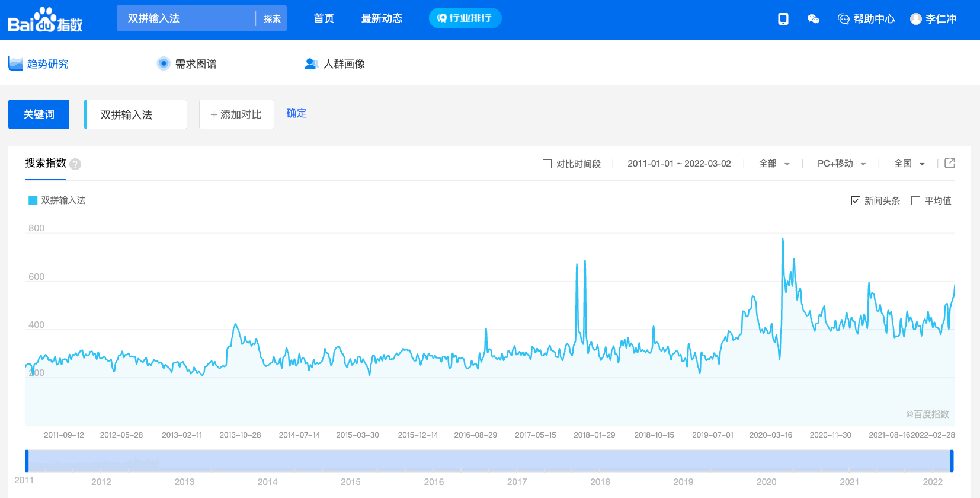Click the 2014-07-14 x-axis date label
The image size is (980, 498).
(299, 435)
